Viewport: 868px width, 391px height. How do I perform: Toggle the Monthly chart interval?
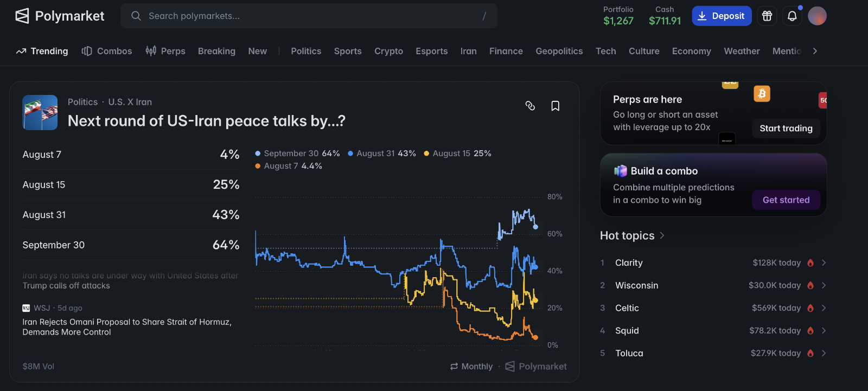point(471,367)
